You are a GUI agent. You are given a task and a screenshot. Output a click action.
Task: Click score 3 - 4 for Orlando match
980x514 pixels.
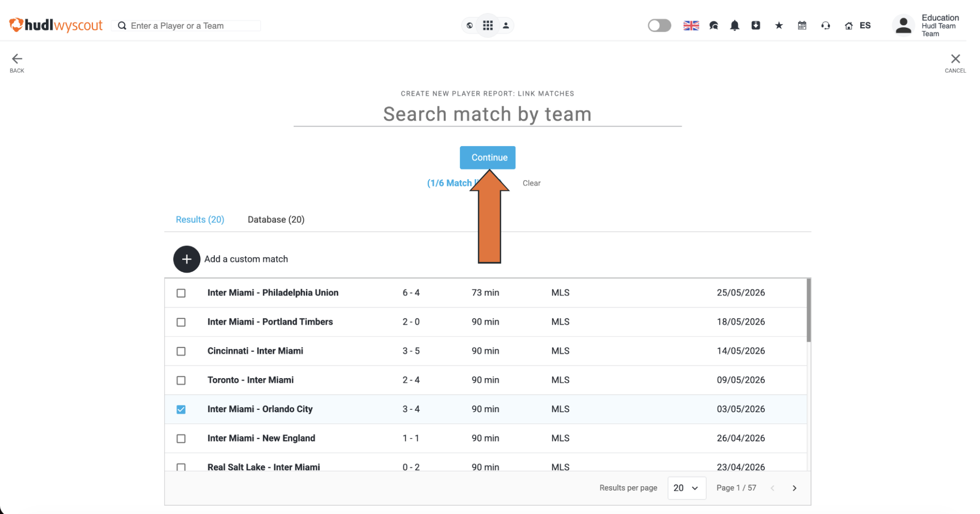pyautogui.click(x=411, y=409)
